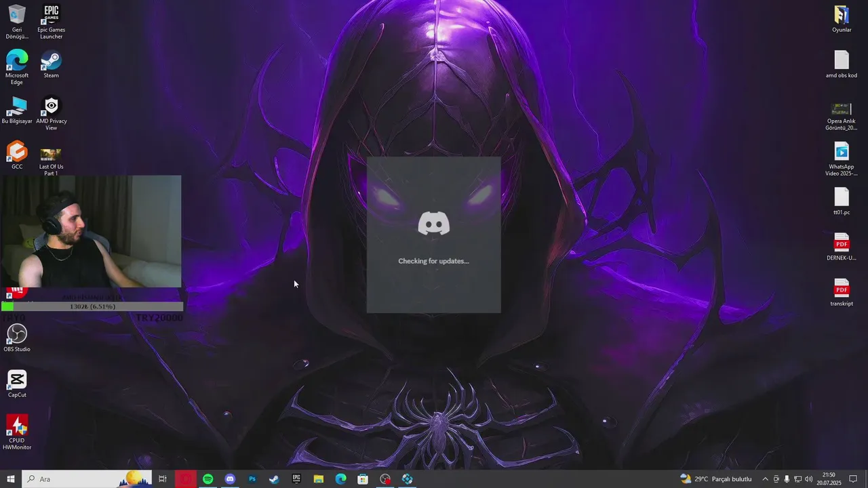Image resolution: width=868 pixels, height=488 pixels.
Task: Expand the hidden system tray icons chevron
Action: pyautogui.click(x=766, y=479)
